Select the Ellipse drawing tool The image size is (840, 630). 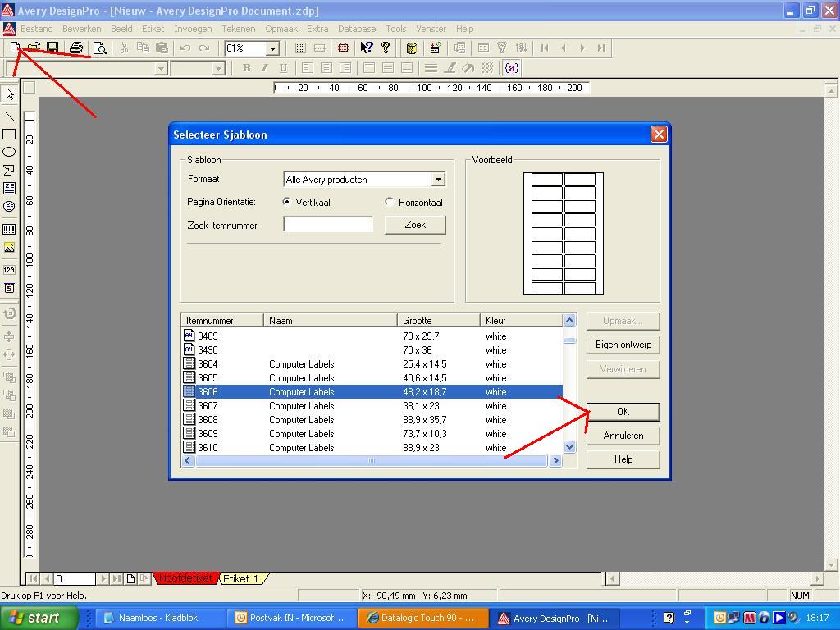[10, 152]
